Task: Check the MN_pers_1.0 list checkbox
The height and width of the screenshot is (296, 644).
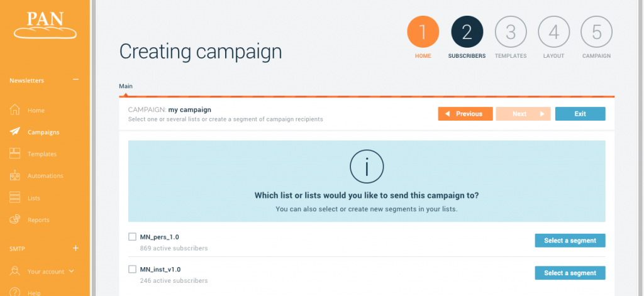Action: click(132, 237)
